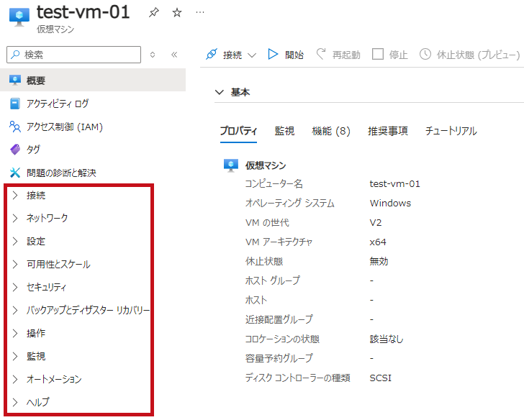Expand ネットワーク group in sidebar
This screenshot has height=420, width=524.
click(x=15, y=219)
